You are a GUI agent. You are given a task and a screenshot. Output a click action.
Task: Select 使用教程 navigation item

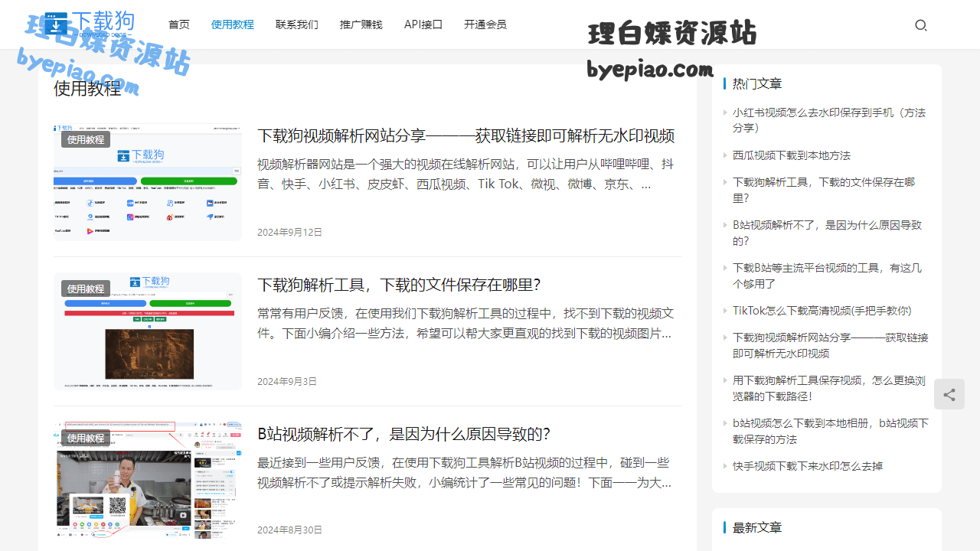coord(233,24)
